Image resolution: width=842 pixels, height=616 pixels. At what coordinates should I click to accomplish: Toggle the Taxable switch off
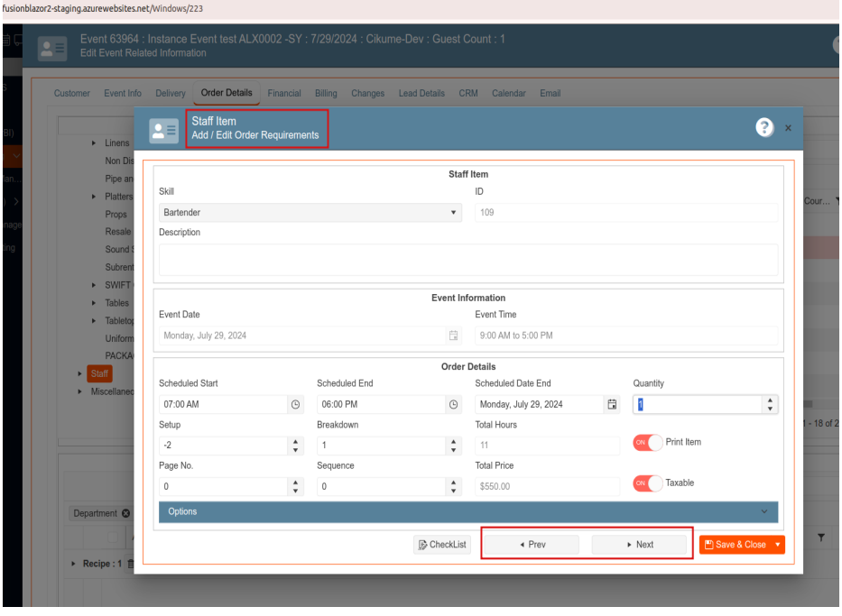tap(647, 483)
